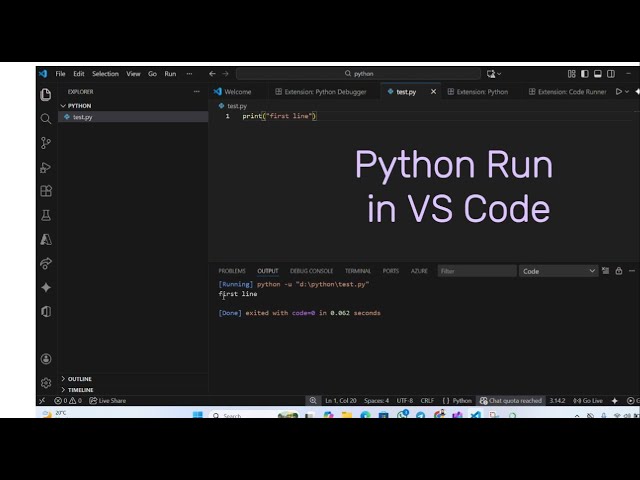Click the Windows Start button in taskbar

(x=198, y=415)
